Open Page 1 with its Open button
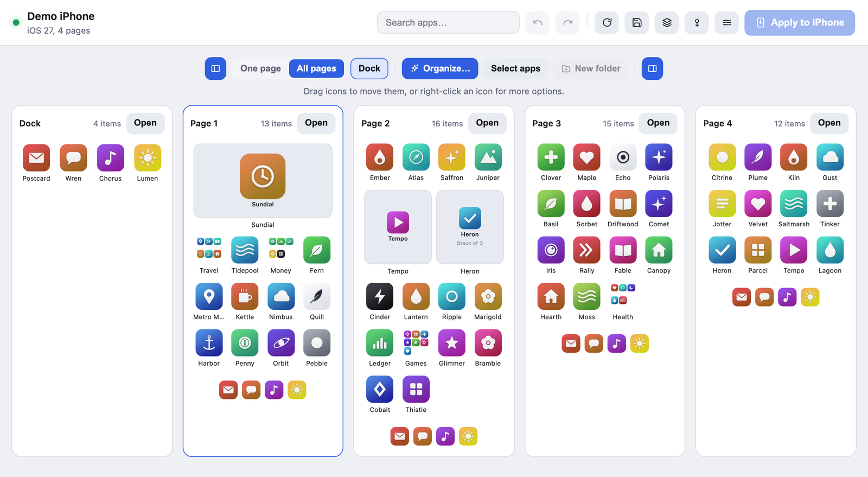Image resolution: width=868 pixels, height=477 pixels. click(316, 123)
